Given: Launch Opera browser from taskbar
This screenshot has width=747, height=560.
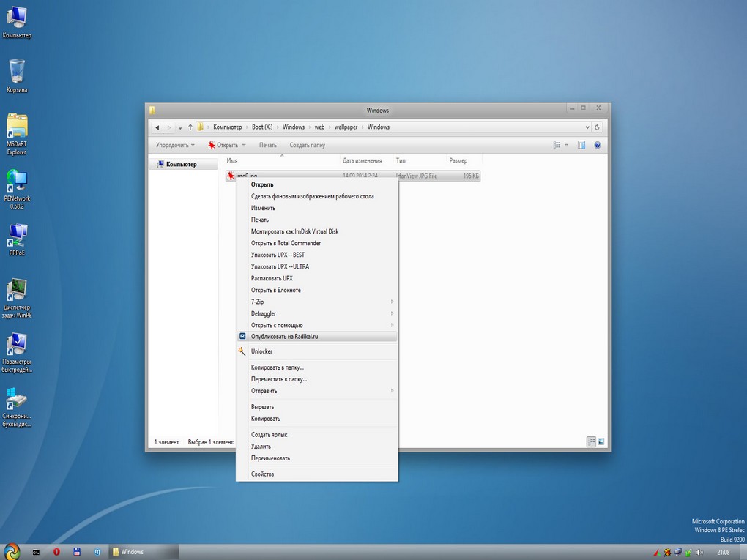Looking at the screenshot, I should [x=56, y=551].
